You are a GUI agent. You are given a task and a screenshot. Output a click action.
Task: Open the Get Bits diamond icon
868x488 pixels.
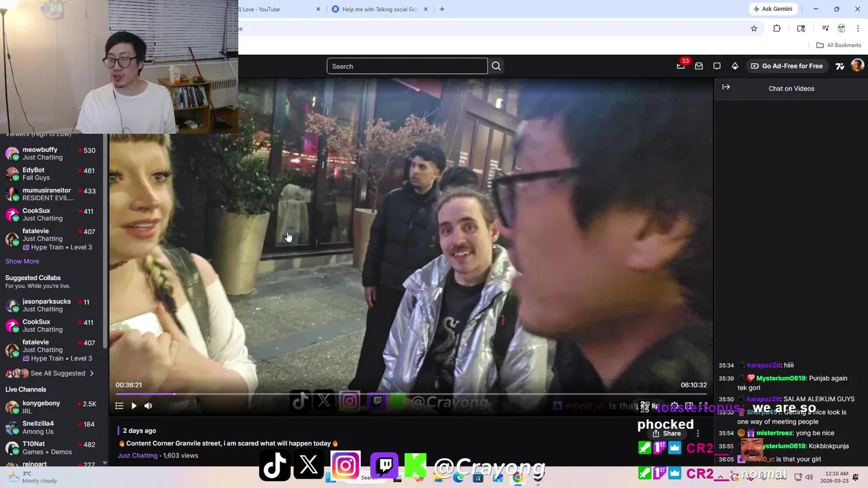[734, 66]
